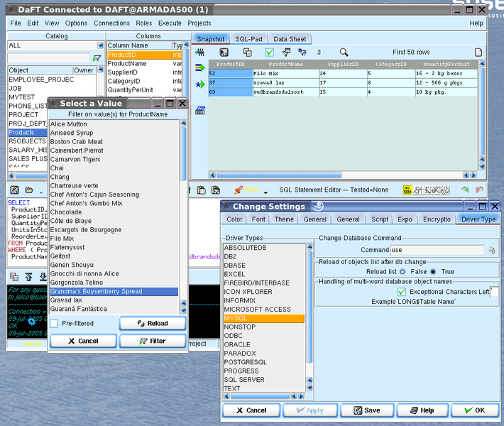The height and width of the screenshot is (426, 504).
Task: Click the swirl icon in Change Settings title bar
Action: [x=318, y=206]
